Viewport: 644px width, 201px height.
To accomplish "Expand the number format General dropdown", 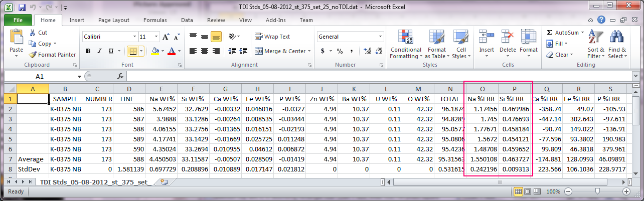I will (380, 37).
